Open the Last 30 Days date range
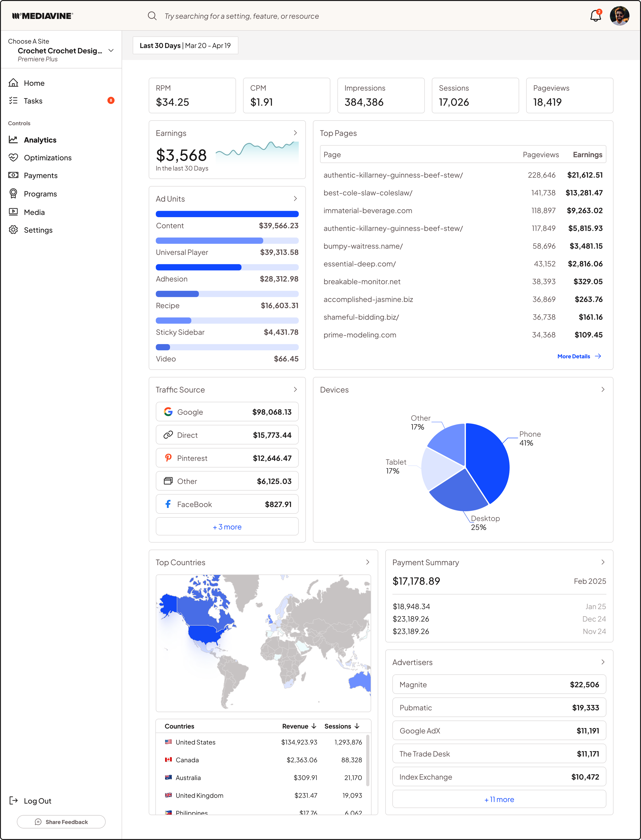The width and height of the screenshot is (641, 840). pos(185,45)
